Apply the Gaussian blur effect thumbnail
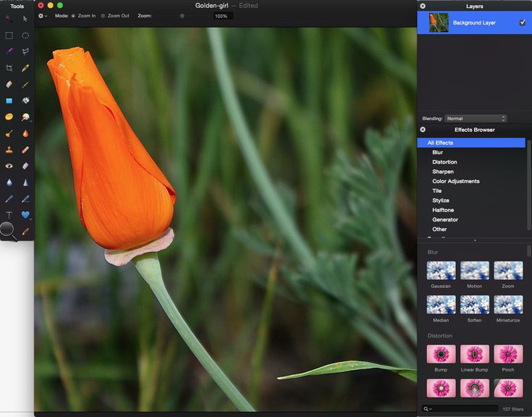 click(x=441, y=271)
